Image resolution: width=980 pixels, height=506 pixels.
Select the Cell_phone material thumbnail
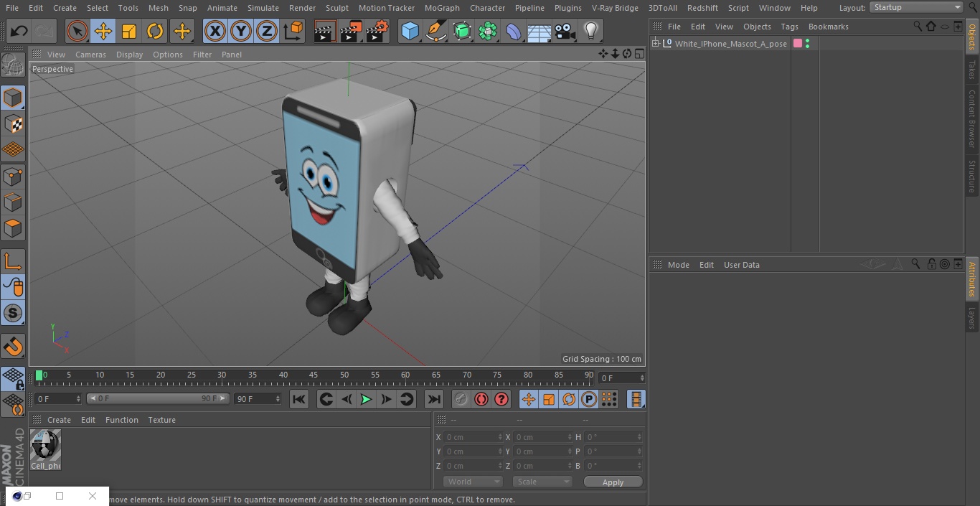tap(45, 445)
